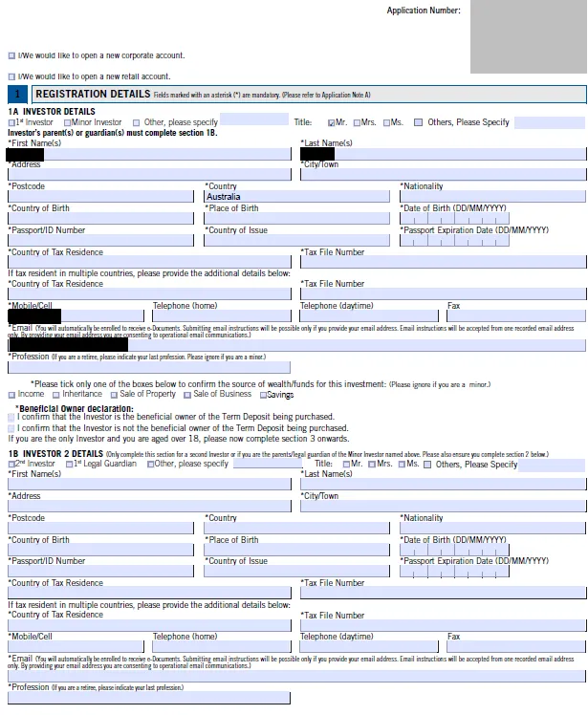Click the Country field containing Australia
Image resolution: width=588 pixels, height=715 pixels.
295,197
